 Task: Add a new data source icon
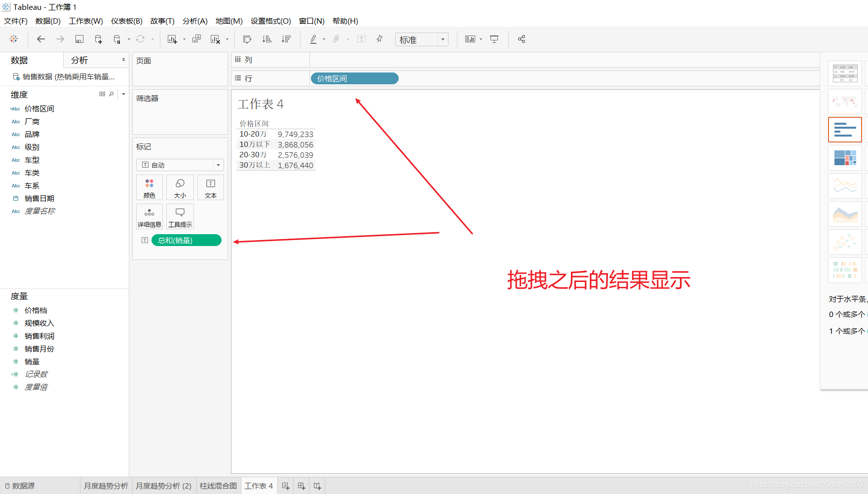coord(98,39)
